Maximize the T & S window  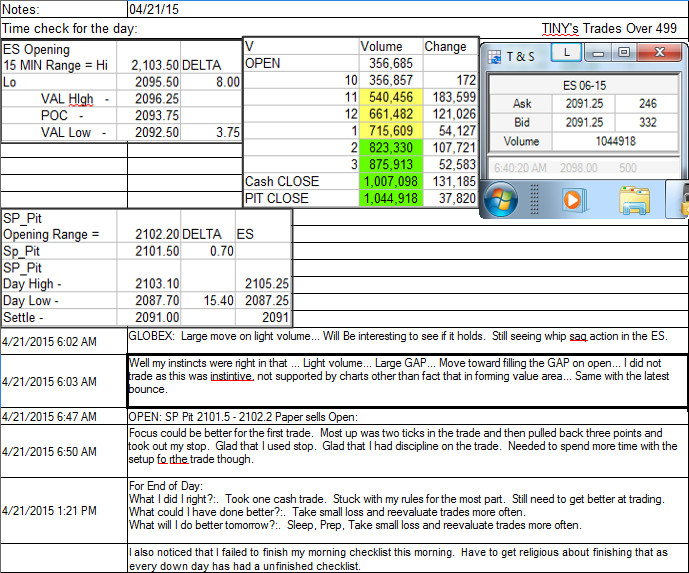point(624,53)
